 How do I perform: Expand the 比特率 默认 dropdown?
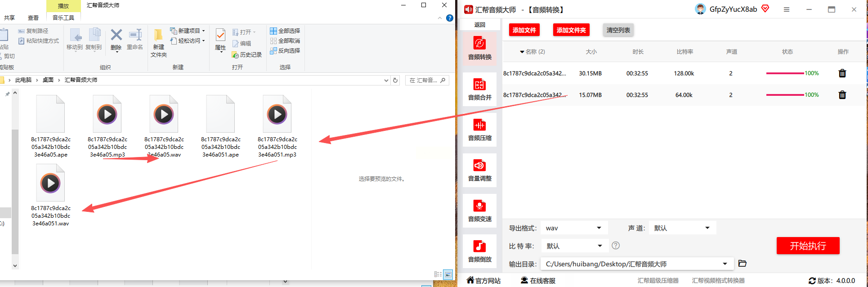coord(574,246)
